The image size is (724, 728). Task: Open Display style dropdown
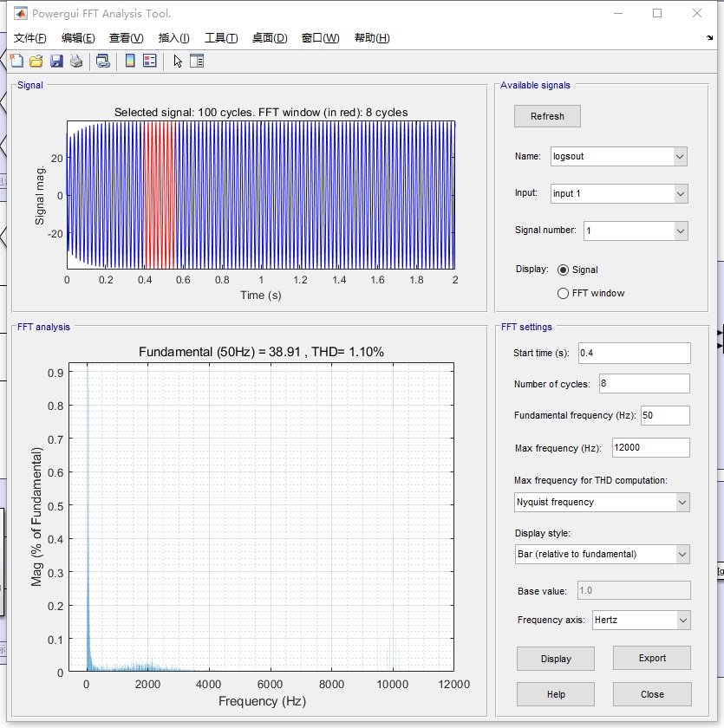(603, 555)
